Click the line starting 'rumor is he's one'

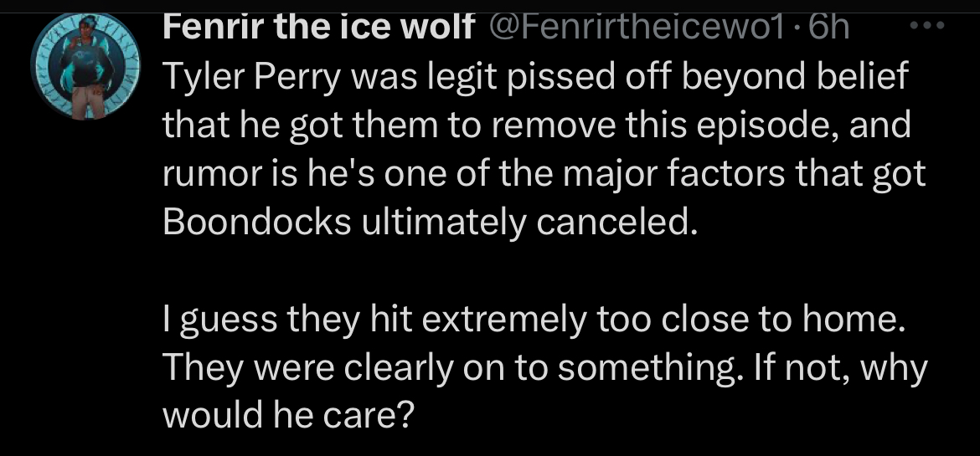pyautogui.click(x=544, y=174)
